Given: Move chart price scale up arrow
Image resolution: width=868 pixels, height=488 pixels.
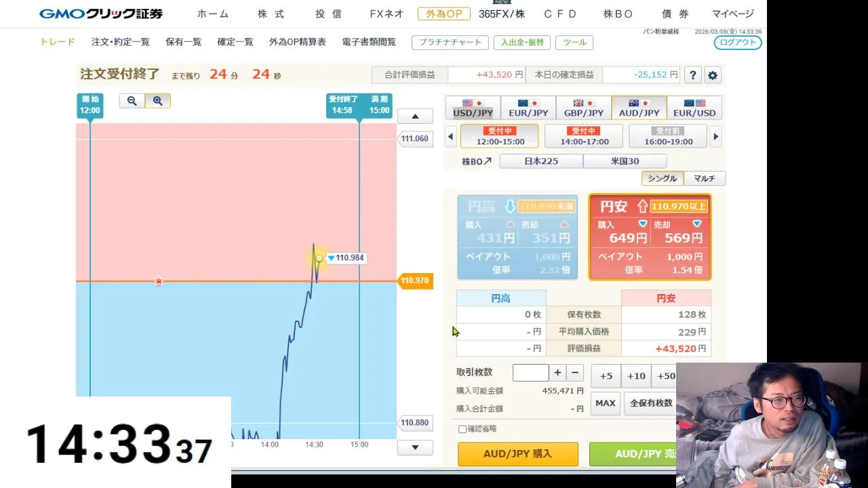Looking at the screenshot, I should tap(415, 117).
